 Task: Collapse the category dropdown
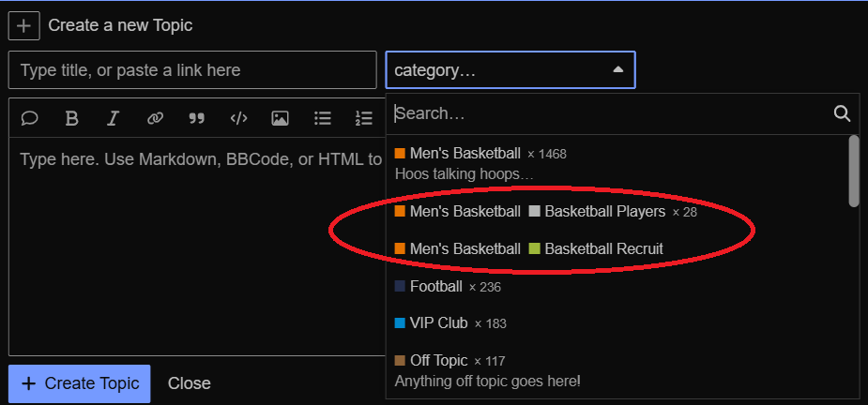tap(617, 70)
